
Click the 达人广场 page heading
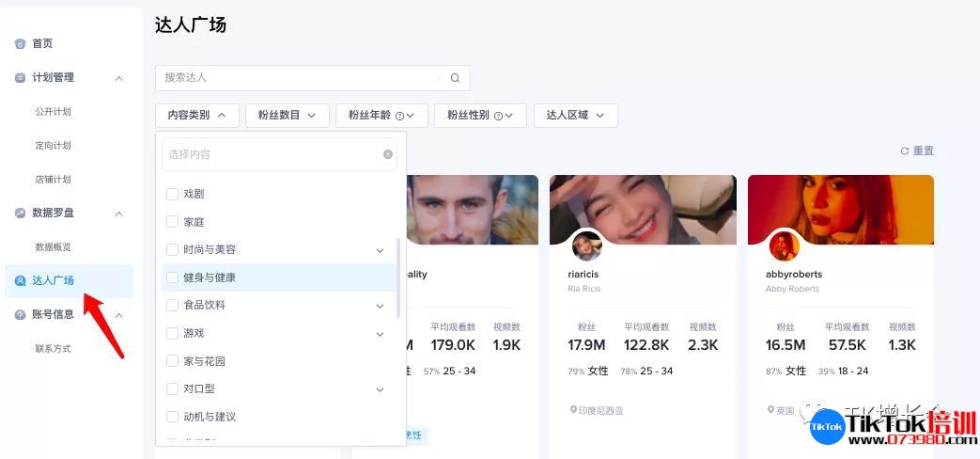point(191,25)
